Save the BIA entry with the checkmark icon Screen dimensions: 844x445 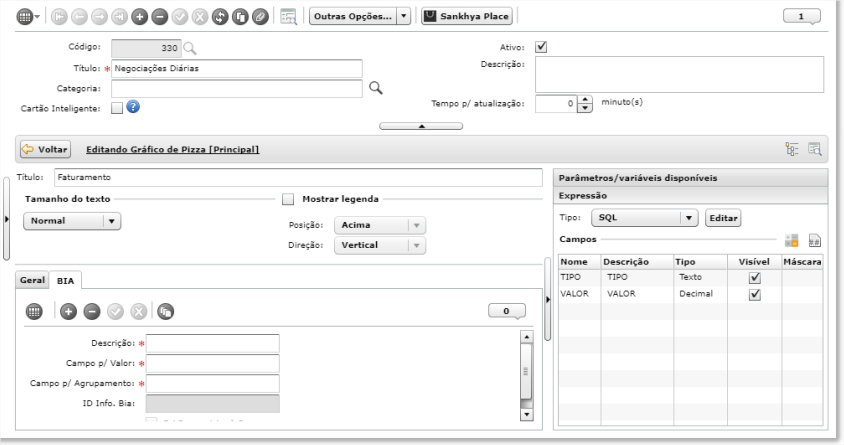coord(115,311)
